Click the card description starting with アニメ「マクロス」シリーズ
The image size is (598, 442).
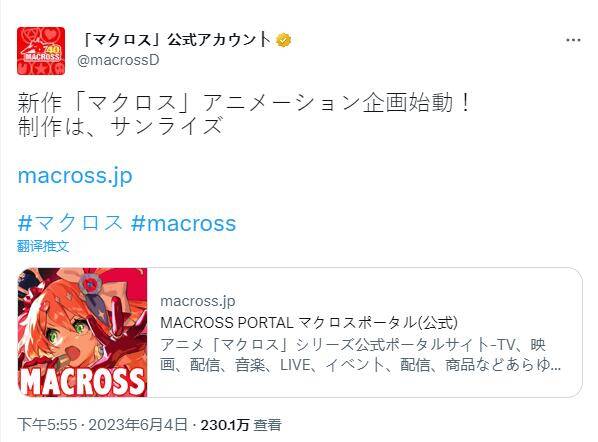pyautogui.click(x=360, y=355)
